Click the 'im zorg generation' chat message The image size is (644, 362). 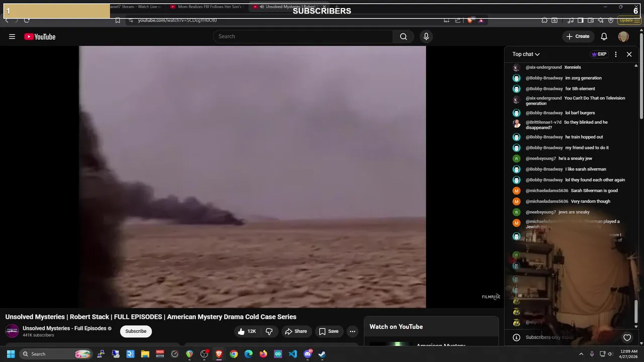(584, 78)
